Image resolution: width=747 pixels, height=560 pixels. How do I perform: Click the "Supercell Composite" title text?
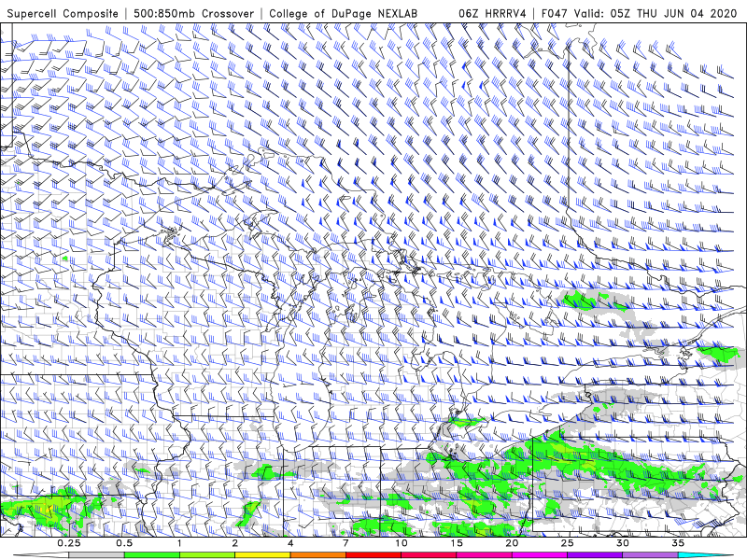coord(63,13)
